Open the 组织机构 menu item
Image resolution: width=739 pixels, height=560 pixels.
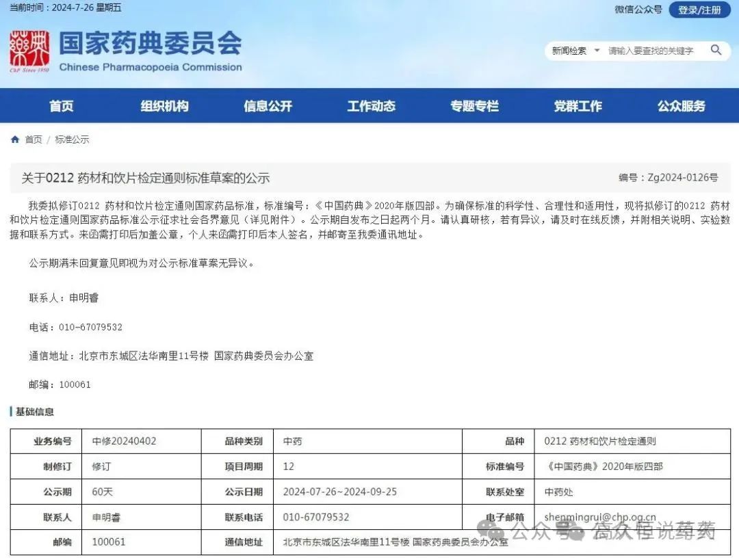[164, 106]
